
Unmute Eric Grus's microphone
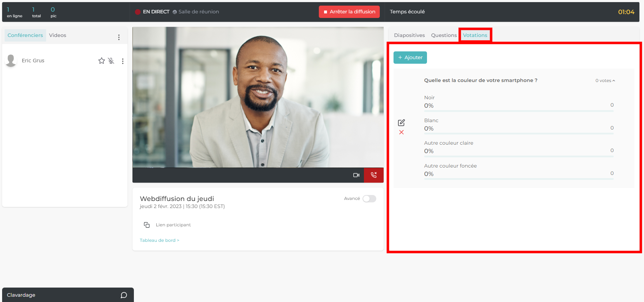111,61
